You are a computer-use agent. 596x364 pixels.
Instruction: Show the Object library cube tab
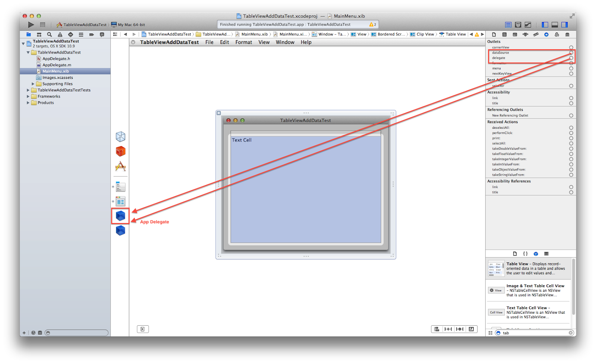536,254
